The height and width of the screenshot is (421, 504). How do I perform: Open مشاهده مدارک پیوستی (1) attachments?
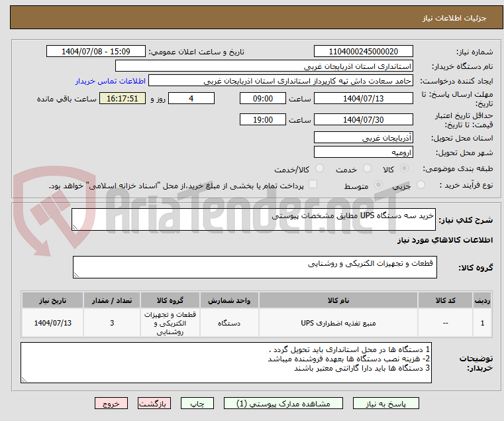(283, 403)
